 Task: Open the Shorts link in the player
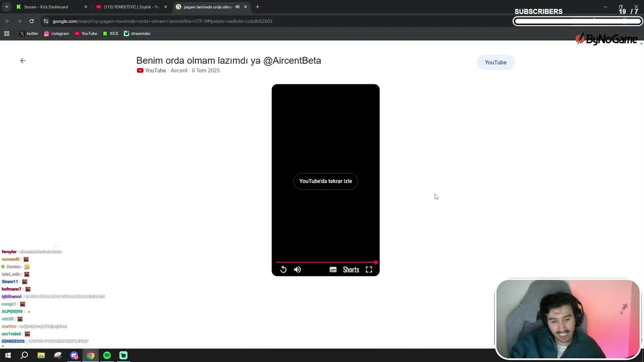[x=351, y=269]
